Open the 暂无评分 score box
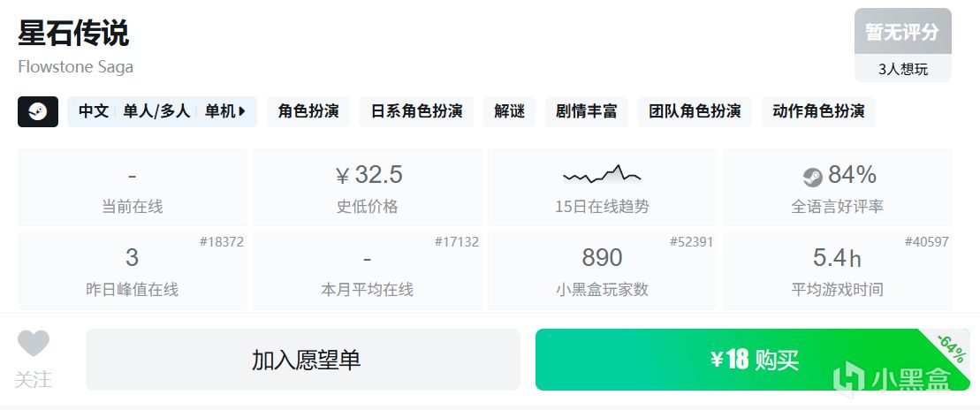This screenshot has height=410, width=980. pos(902,31)
